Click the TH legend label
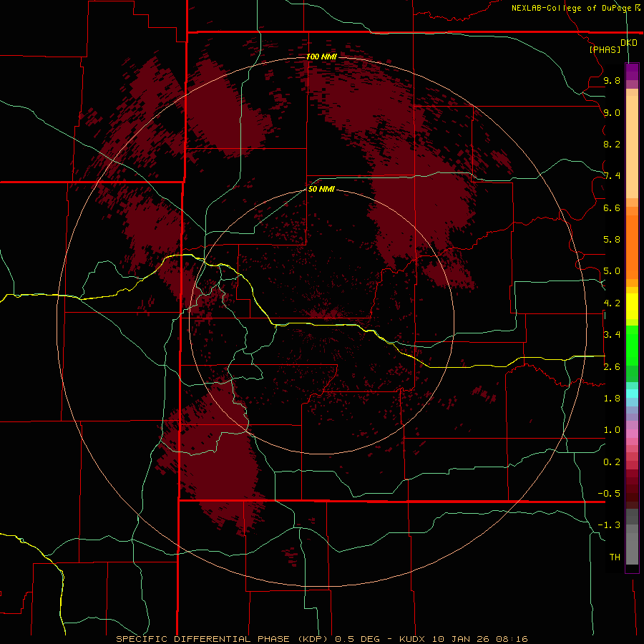This screenshot has width=644, height=644. (x=615, y=557)
